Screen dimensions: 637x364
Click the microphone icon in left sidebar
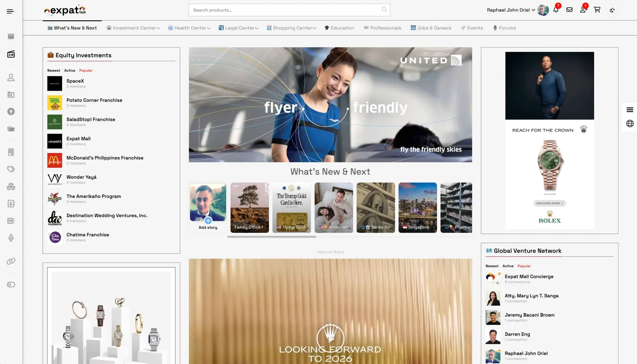click(11, 238)
